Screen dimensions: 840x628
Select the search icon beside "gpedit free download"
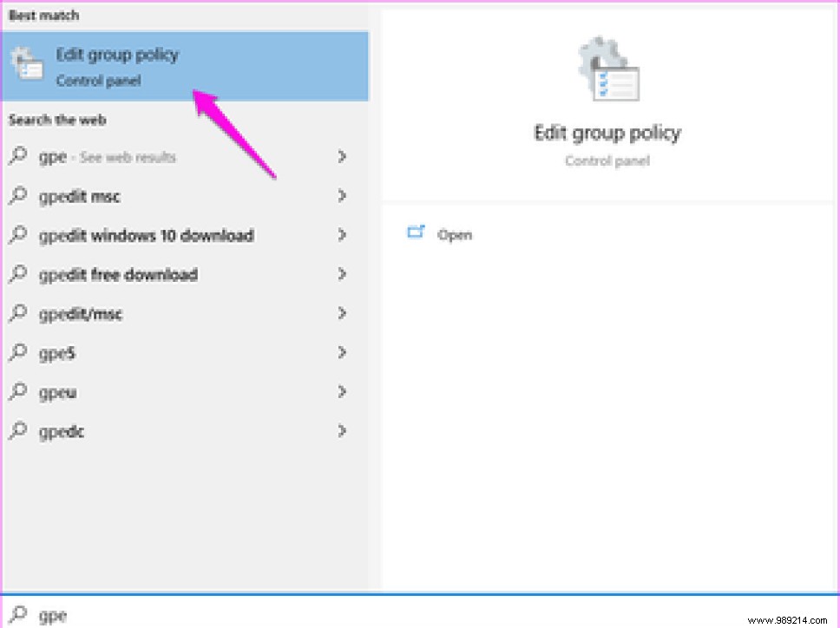pyautogui.click(x=17, y=274)
